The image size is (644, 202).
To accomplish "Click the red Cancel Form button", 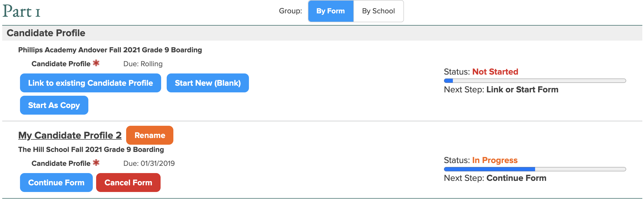I will [x=128, y=183].
